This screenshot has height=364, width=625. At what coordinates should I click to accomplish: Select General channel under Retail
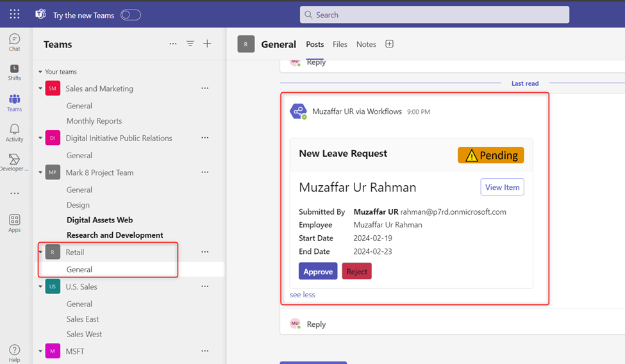point(79,270)
